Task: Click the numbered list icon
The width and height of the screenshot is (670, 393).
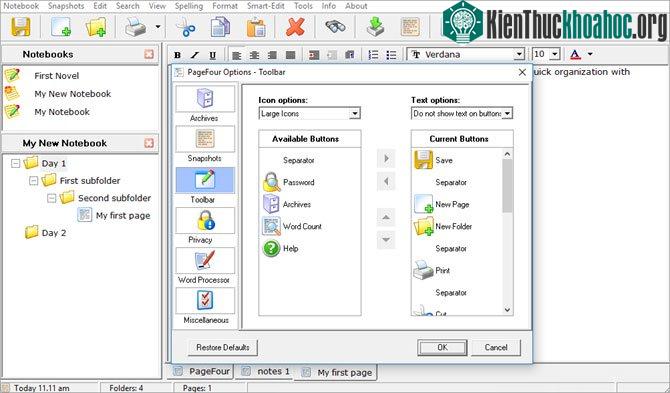Action: [x=373, y=55]
